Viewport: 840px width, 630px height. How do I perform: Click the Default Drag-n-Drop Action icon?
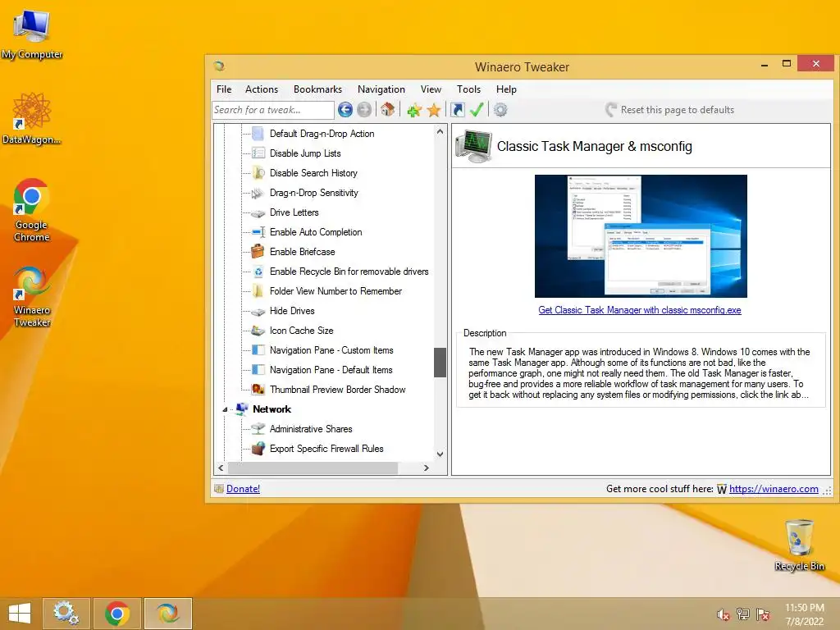click(258, 134)
